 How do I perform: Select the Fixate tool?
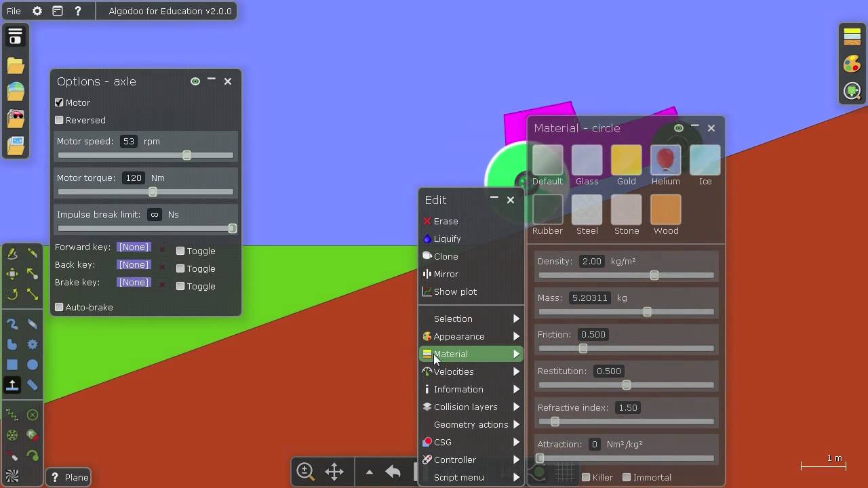(x=33, y=415)
